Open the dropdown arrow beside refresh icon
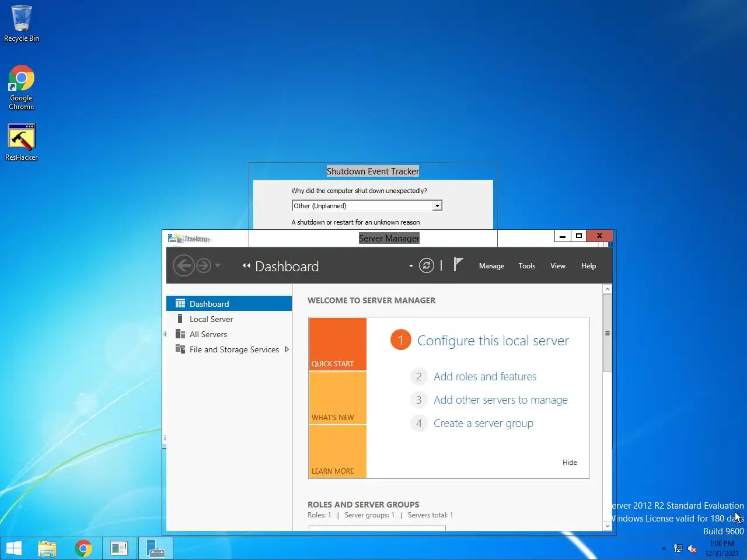This screenshot has height=560, width=747. coord(411,266)
